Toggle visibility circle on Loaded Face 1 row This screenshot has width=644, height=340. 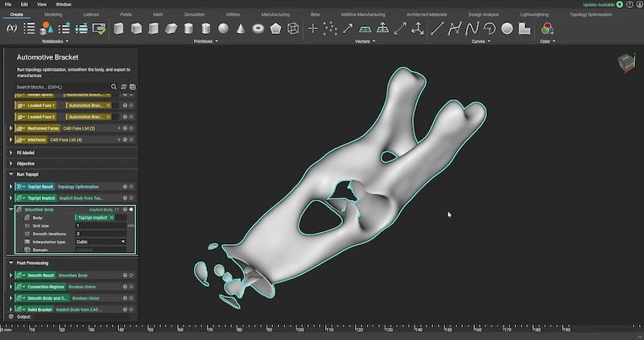tap(131, 106)
